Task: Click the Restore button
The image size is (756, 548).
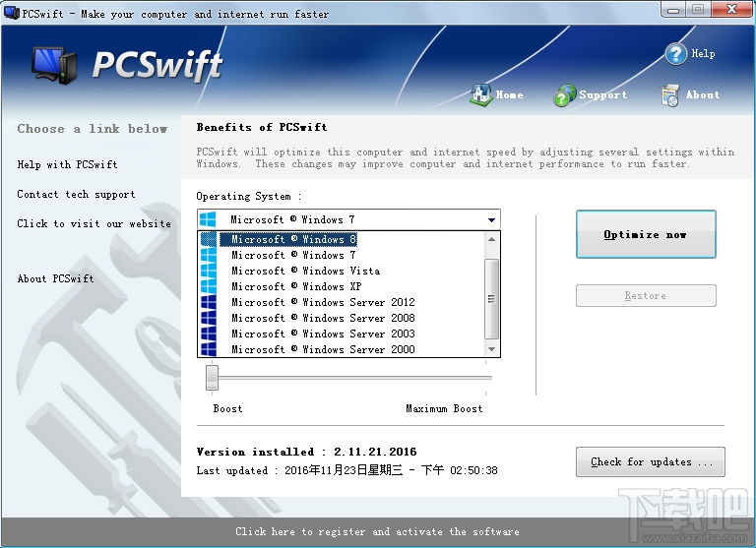Action: 646,295
